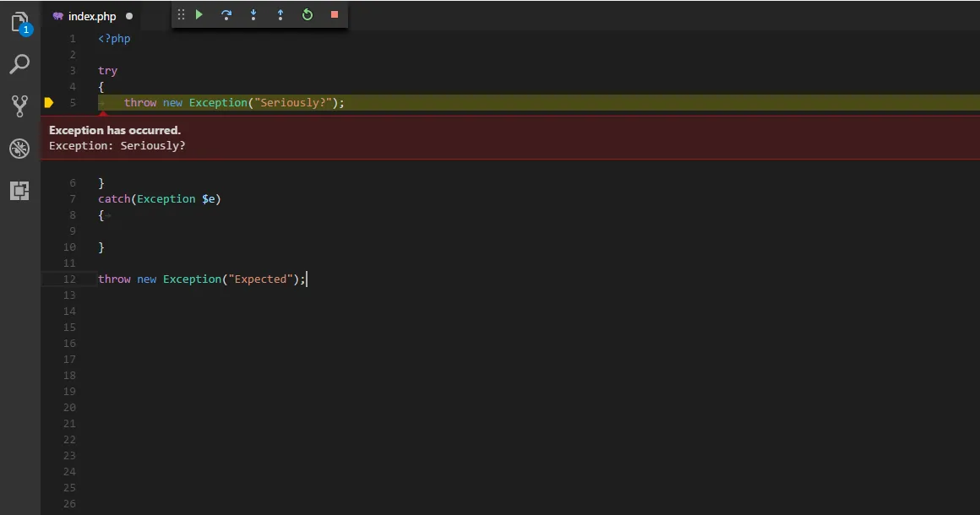980x515 pixels.
Task: Click the text "Exception has occurred."
Action: point(115,130)
